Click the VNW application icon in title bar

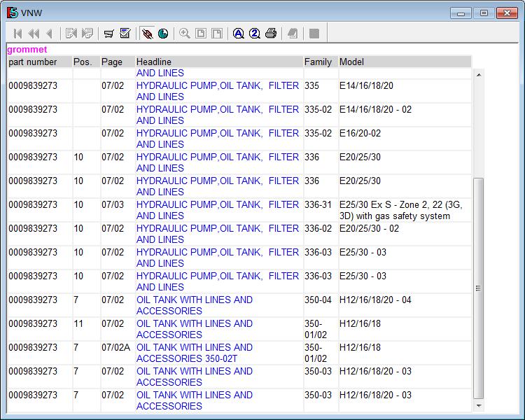pos(13,13)
